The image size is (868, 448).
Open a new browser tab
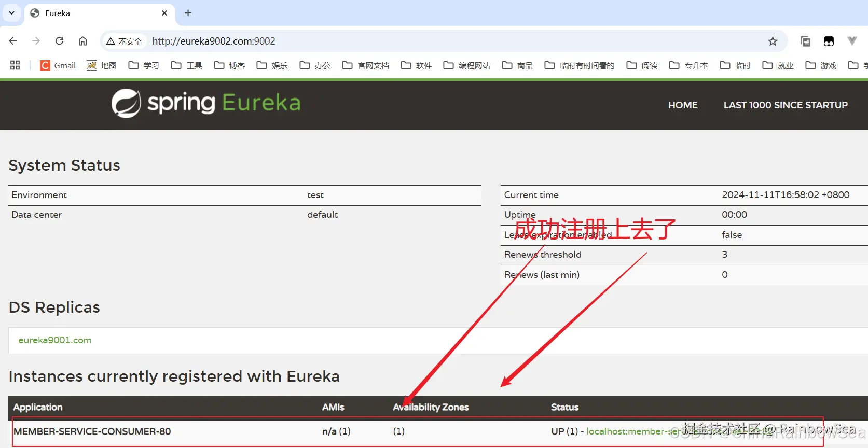[188, 13]
